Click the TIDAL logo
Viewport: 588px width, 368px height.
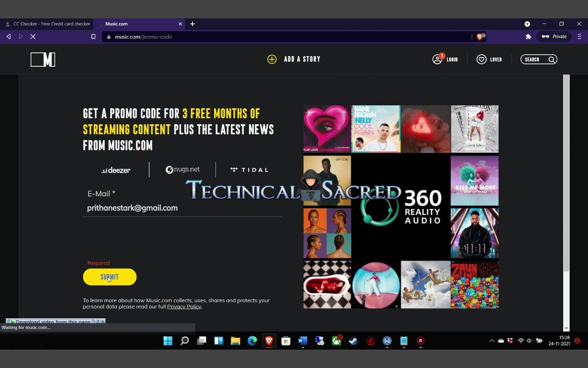pos(249,170)
